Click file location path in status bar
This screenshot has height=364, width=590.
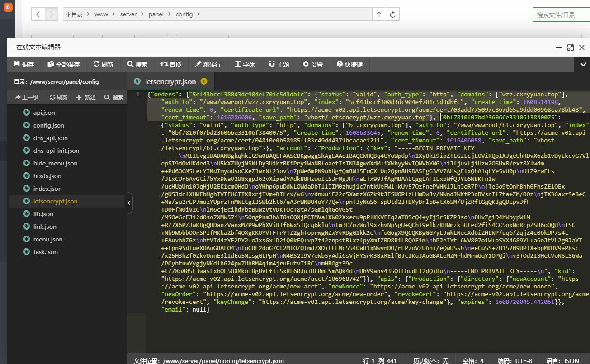[208, 360]
